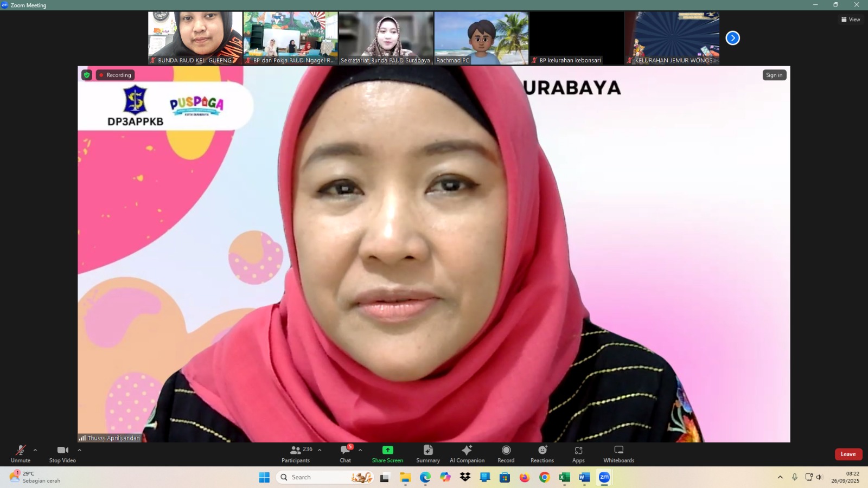Viewport: 868px width, 488px height.
Task: Select KELURAHAN JEMUR WONOS thumbnail
Action: (x=673, y=38)
